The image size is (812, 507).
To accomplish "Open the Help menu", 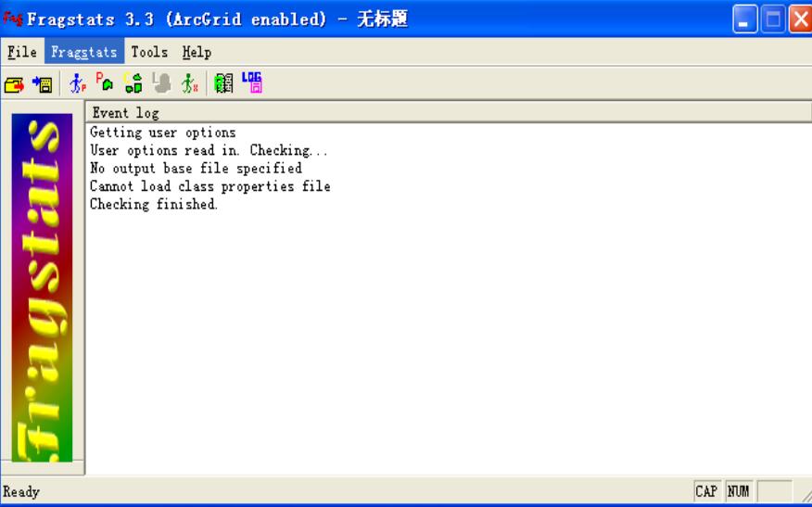I will [197, 52].
